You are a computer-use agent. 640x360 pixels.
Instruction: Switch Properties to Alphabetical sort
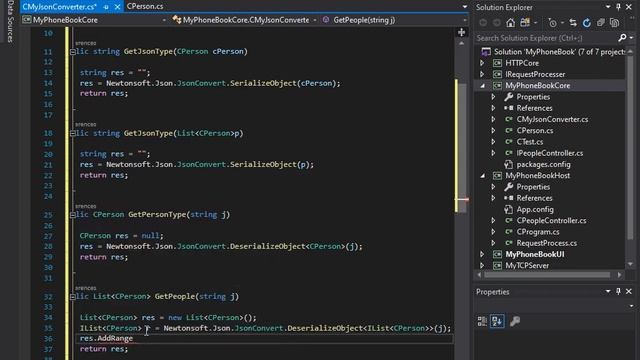497,321
